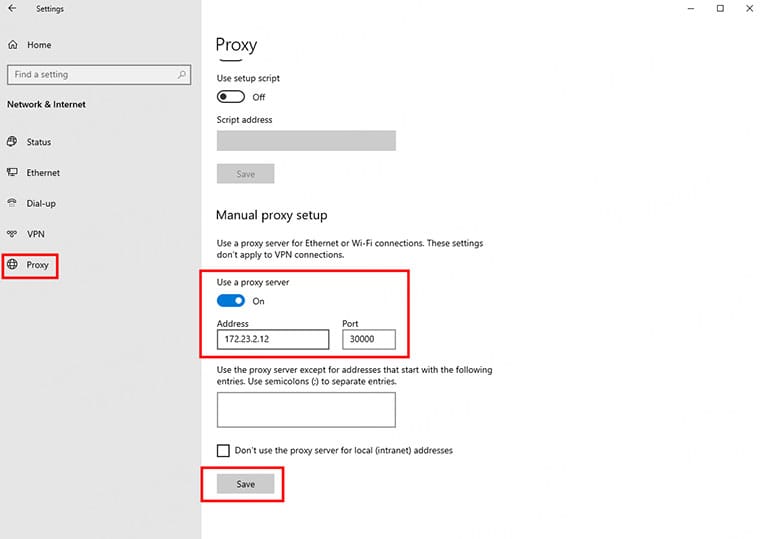Enable the Use setup script toggle

click(230, 97)
